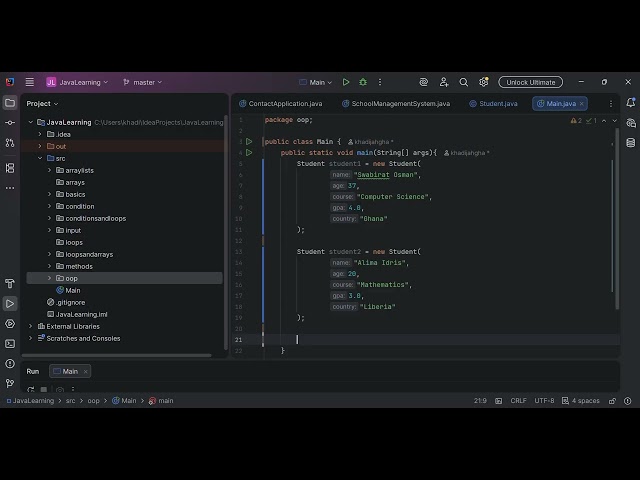Open the Database tool window
This screenshot has height=480, width=640.
click(x=631, y=142)
